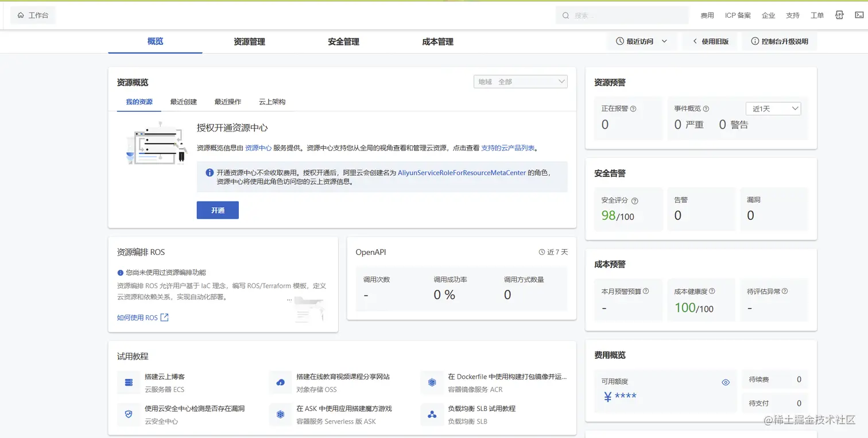Click help icon next to 本月预警预算

tap(646, 291)
